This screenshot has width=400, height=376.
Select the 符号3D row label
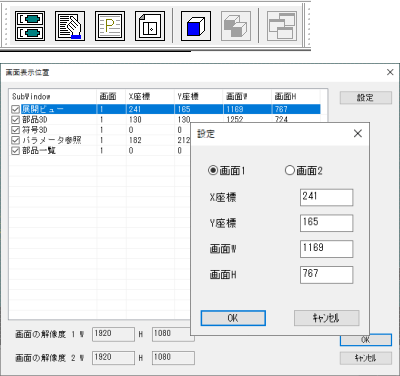point(35,130)
